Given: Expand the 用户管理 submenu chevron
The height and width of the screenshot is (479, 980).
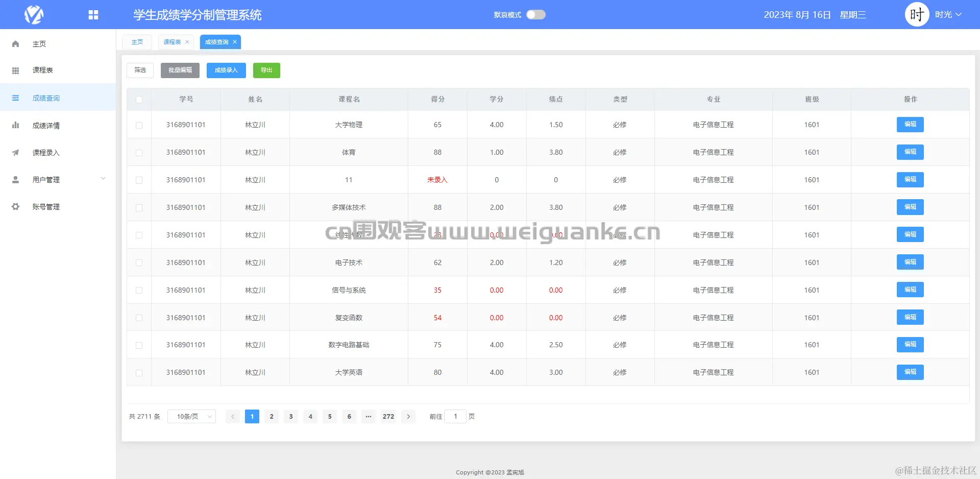Looking at the screenshot, I should [x=103, y=179].
